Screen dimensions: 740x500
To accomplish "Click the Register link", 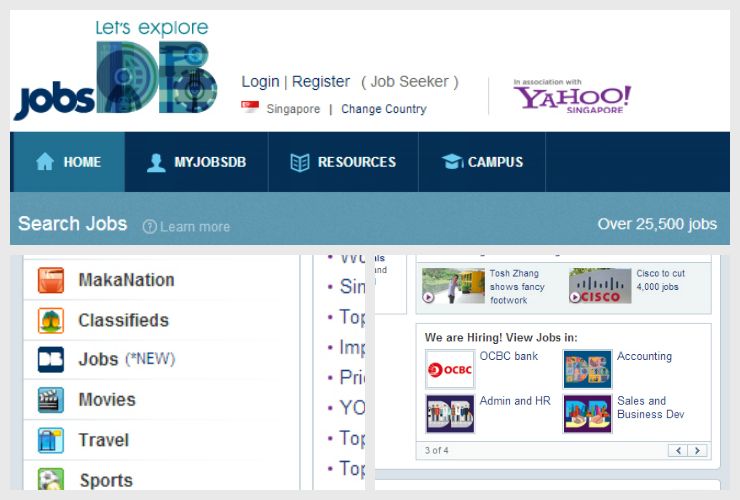I will coord(321,82).
